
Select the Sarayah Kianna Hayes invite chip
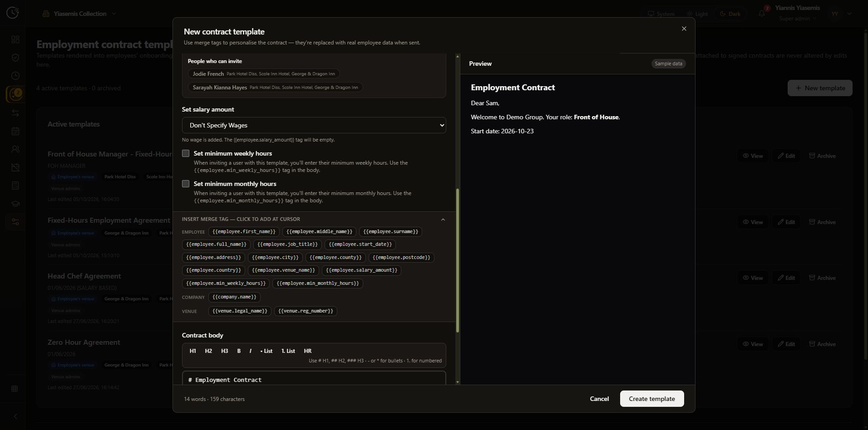tap(275, 88)
